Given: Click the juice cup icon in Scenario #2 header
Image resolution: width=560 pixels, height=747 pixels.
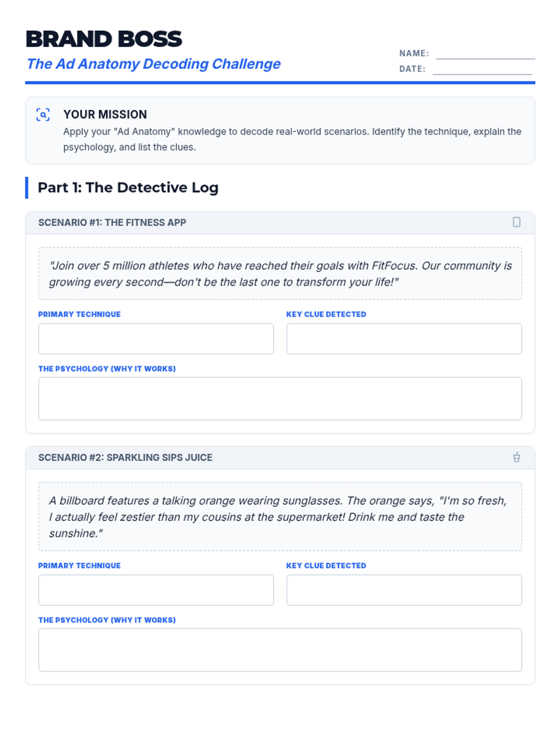Looking at the screenshot, I should [517, 457].
